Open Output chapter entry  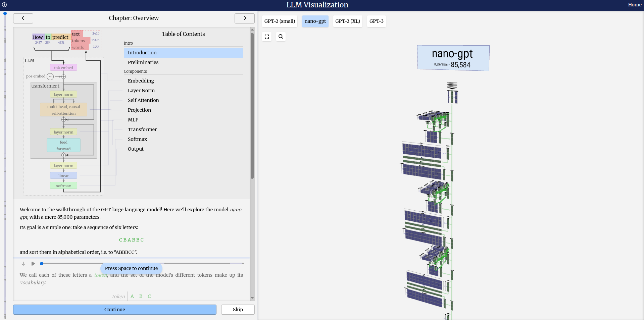[x=183, y=149]
